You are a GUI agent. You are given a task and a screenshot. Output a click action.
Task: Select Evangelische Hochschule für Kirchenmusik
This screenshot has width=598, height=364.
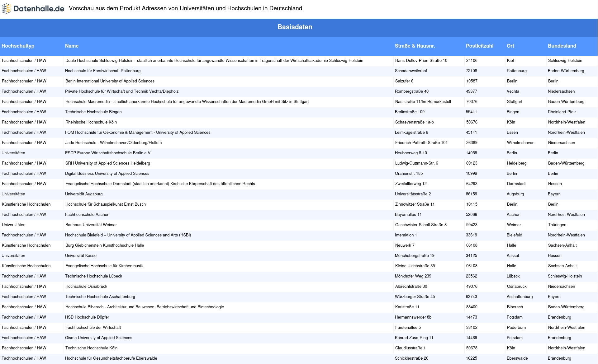coord(104,266)
